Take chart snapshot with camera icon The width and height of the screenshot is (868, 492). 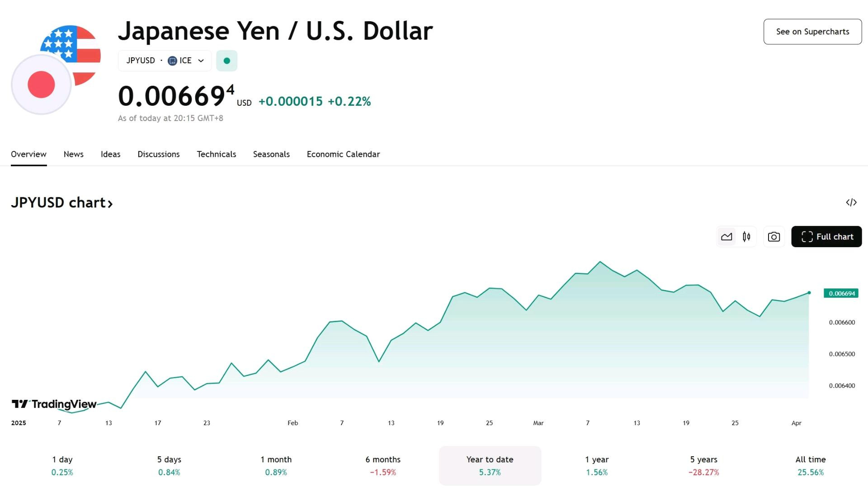[774, 237]
